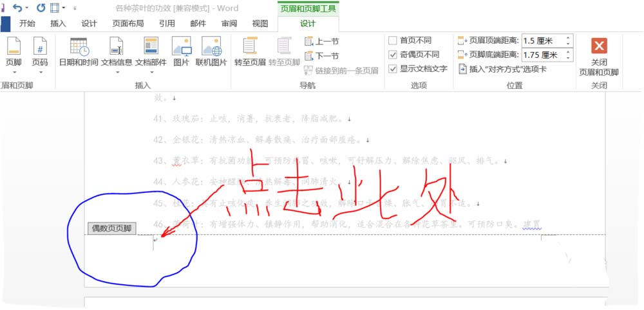644x310 pixels.
Task: Click the Date and Time icon
Action: coord(79,47)
